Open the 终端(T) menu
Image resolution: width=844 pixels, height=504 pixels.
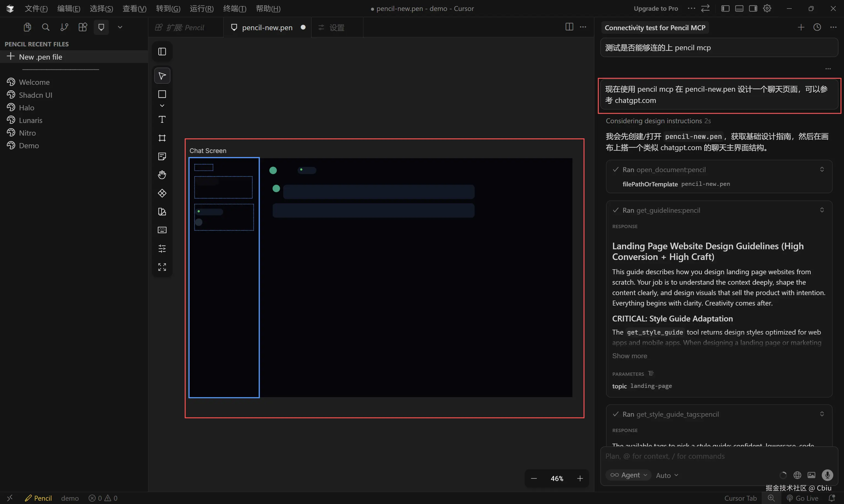pyautogui.click(x=234, y=9)
